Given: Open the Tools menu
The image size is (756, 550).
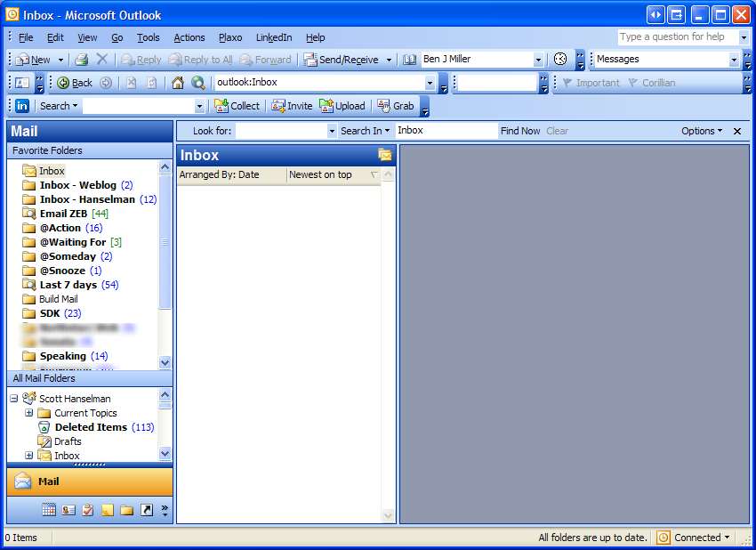Looking at the screenshot, I should [148, 37].
